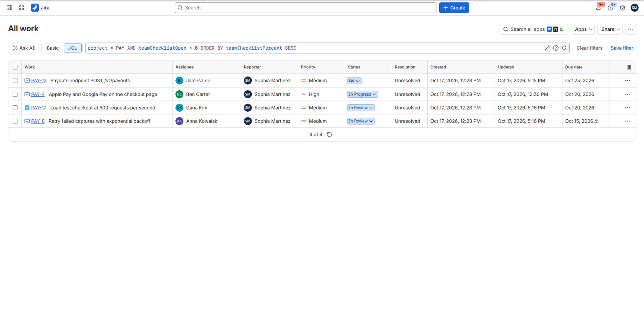Check the PAY-17 row checkbox
The width and height of the screenshot is (644, 315).
click(x=15, y=108)
